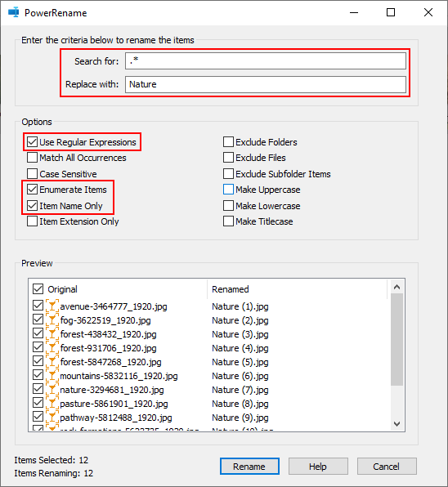Click renamed entry Nature (9).jpg
448x487 pixels.
point(240,418)
